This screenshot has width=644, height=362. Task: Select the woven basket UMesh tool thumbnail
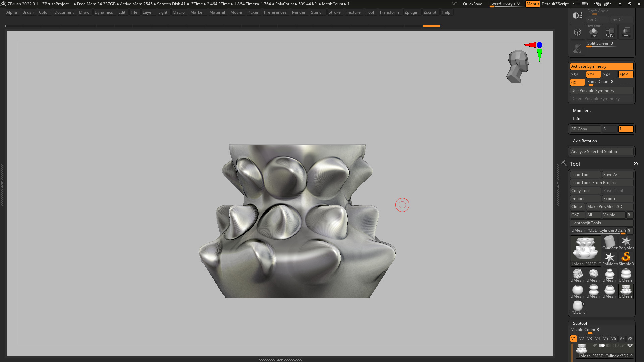tap(578, 275)
